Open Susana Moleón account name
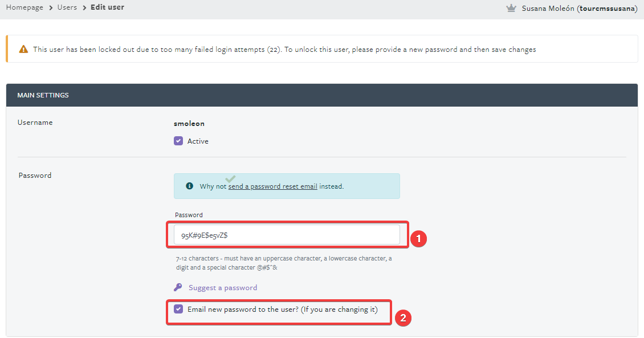644x338 pixels. (x=579, y=8)
